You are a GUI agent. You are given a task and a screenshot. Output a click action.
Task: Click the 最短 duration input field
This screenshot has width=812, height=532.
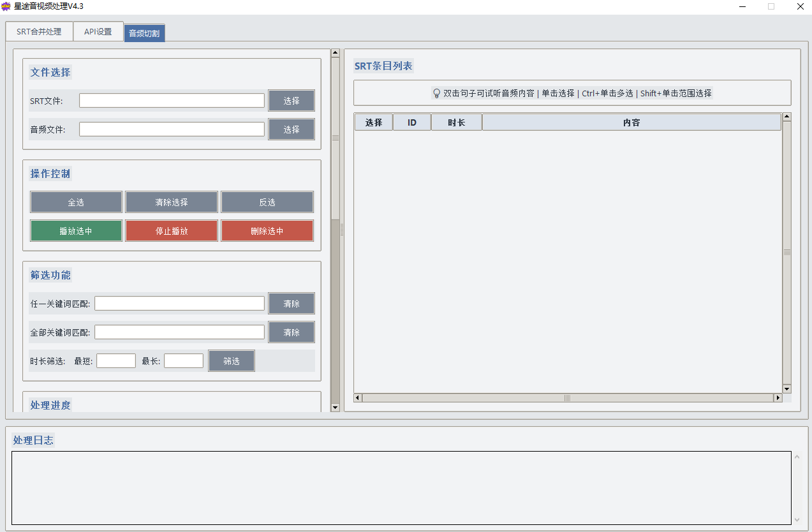point(116,361)
